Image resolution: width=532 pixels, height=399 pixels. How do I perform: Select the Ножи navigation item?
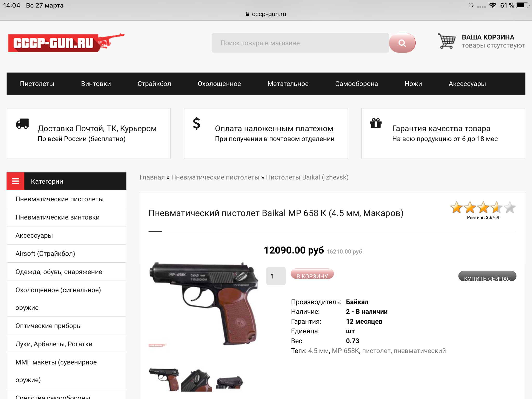(413, 84)
